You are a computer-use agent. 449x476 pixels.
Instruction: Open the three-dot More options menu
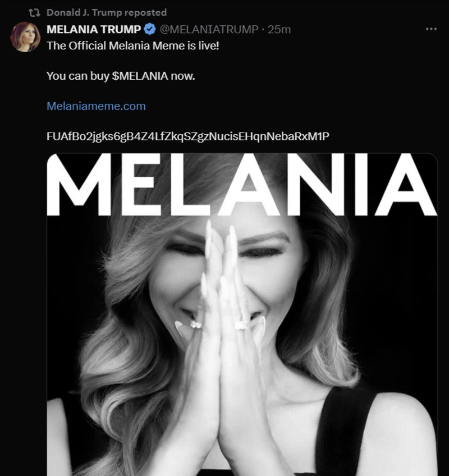(430, 29)
